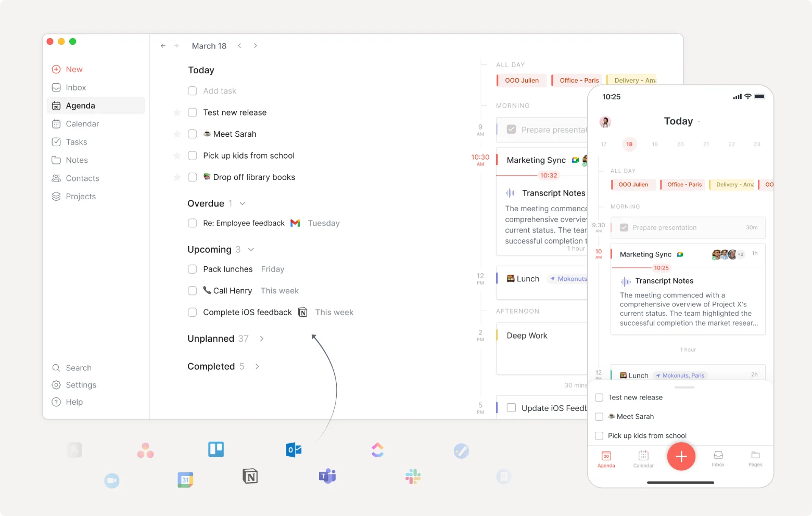Select day 19 in the phone week strip
This screenshot has height=516, width=812.
coord(655,144)
